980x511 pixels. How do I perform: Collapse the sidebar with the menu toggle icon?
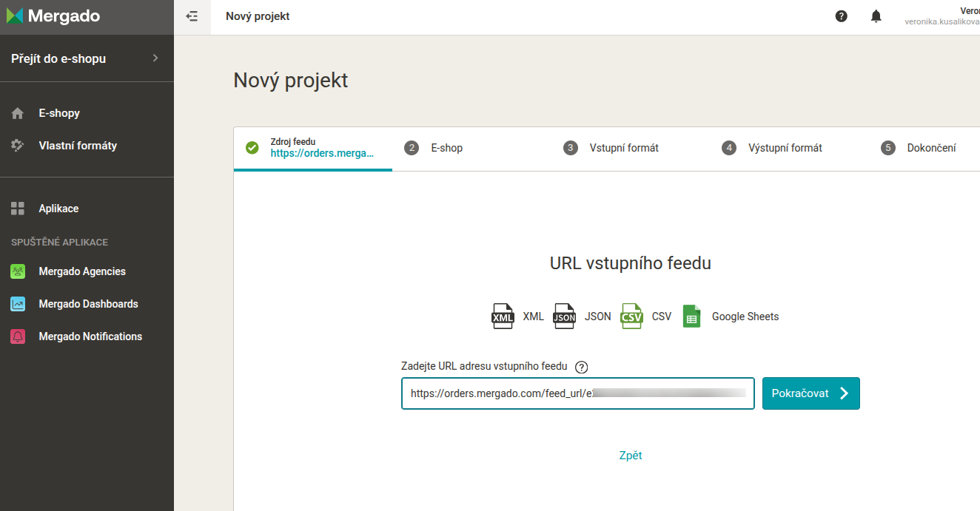click(x=192, y=16)
